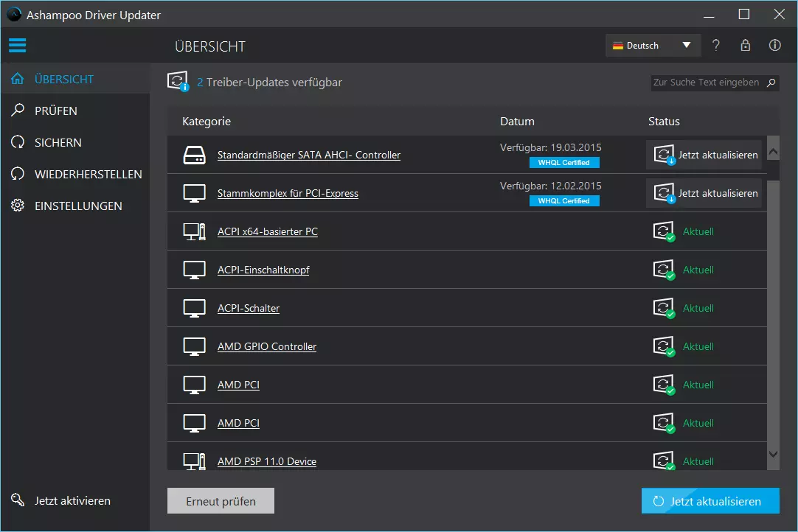Image resolution: width=798 pixels, height=532 pixels.
Task: Click the date Verfügbar: 19.03.2015
Action: pyautogui.click(x=551, y=147)
